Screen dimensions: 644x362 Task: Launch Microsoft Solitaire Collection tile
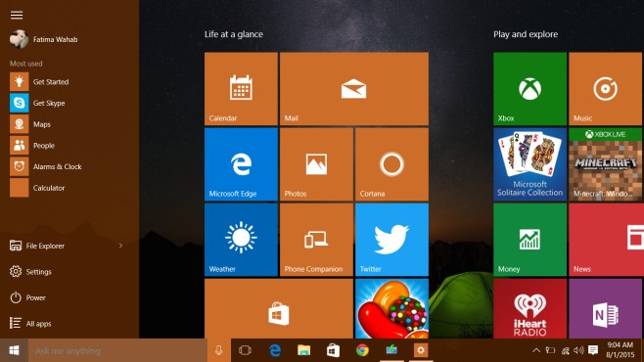coord(529,164)
